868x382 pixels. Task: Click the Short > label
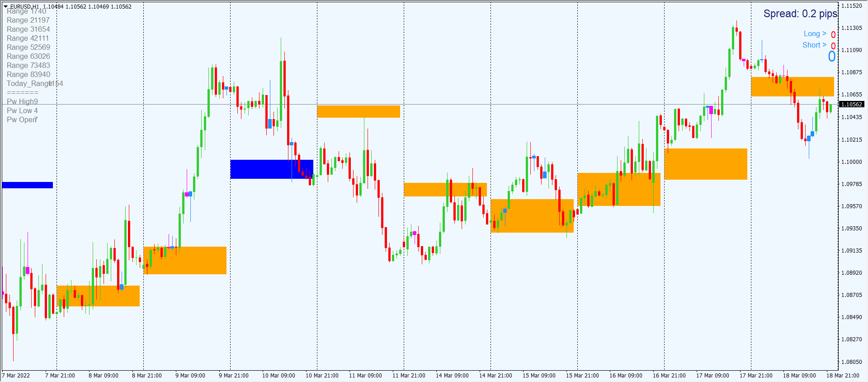point(814,45)
